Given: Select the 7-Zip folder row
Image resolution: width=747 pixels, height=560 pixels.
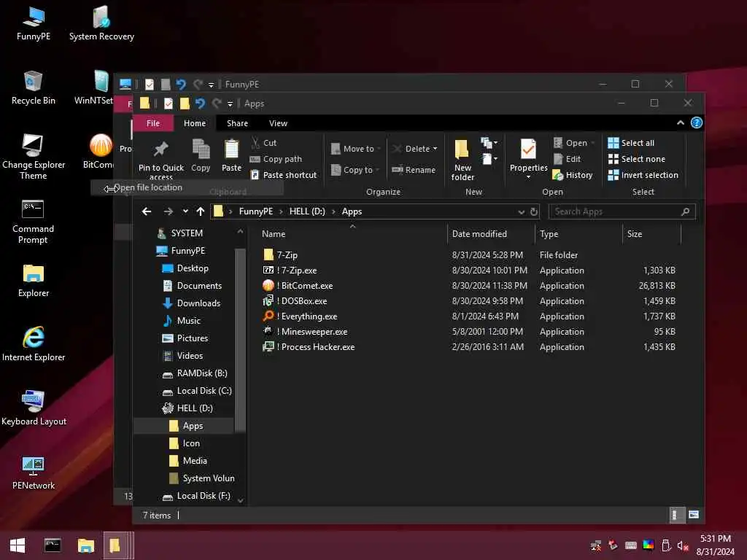Looking at the screenshot, I should tap(469, 255).
